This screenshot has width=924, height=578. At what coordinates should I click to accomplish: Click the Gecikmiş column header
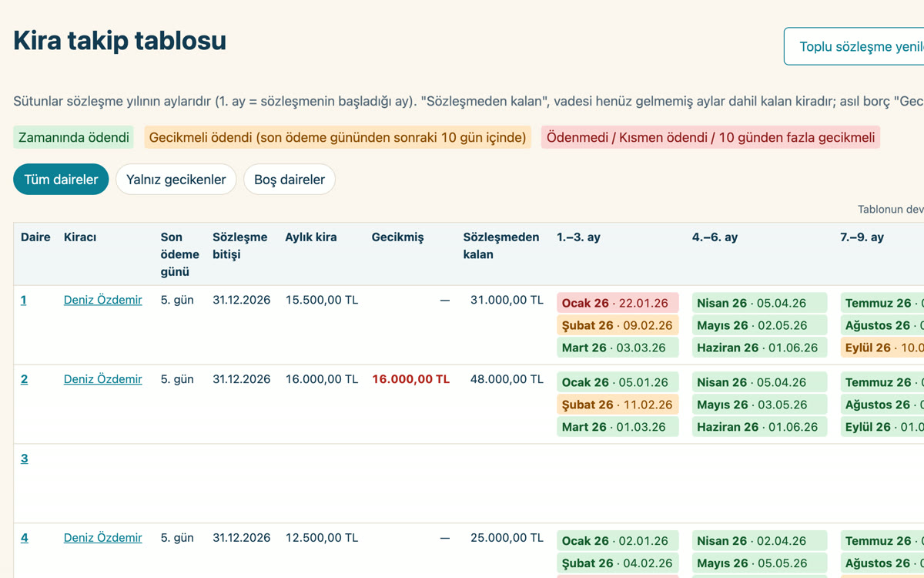[397, 237]
